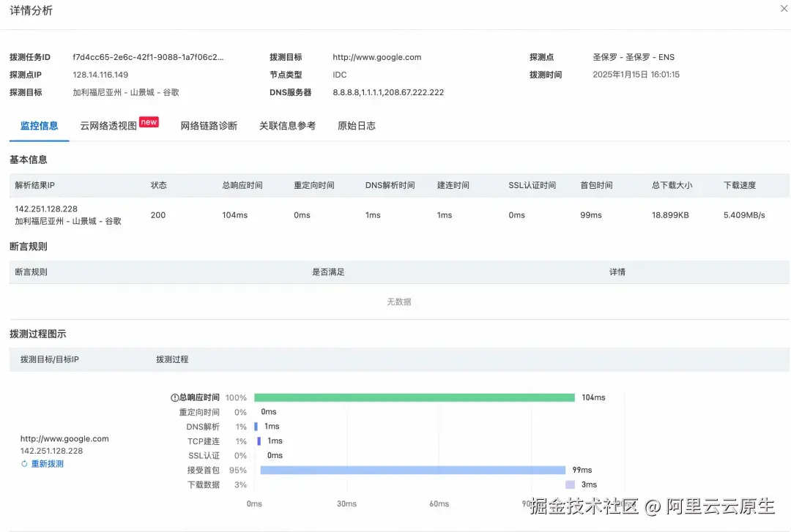
Task: Click the 是否满足 column header
Action: point(328,271)
